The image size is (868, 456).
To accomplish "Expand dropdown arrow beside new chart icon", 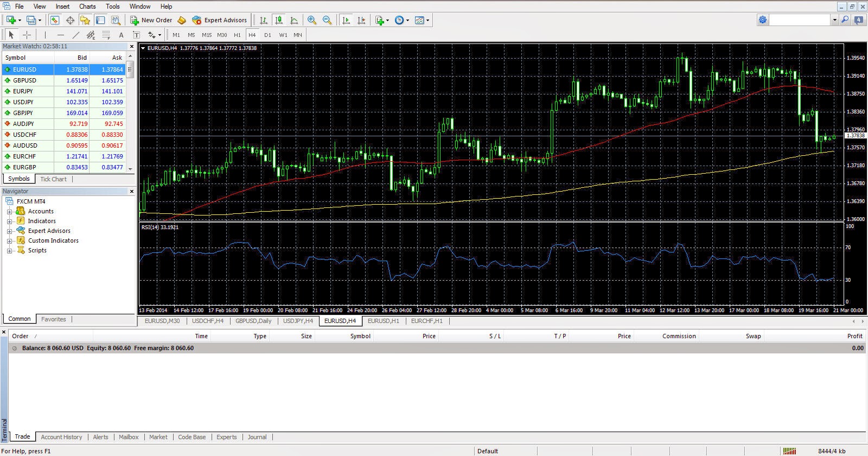I will click(x=20, y=20).
